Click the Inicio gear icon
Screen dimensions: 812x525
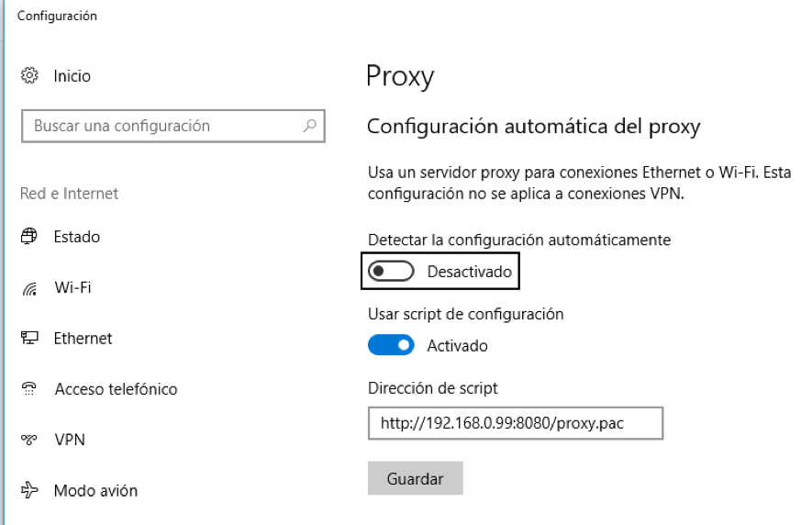(29, 75)
